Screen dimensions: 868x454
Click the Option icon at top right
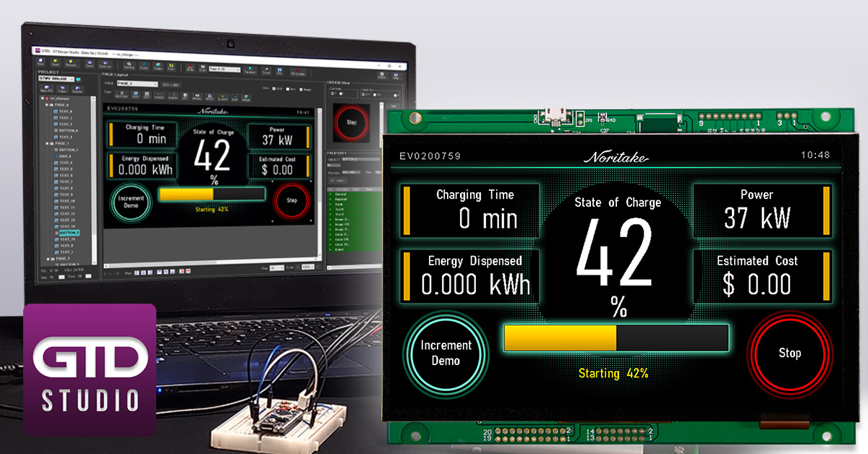click(x=380, y=74)
